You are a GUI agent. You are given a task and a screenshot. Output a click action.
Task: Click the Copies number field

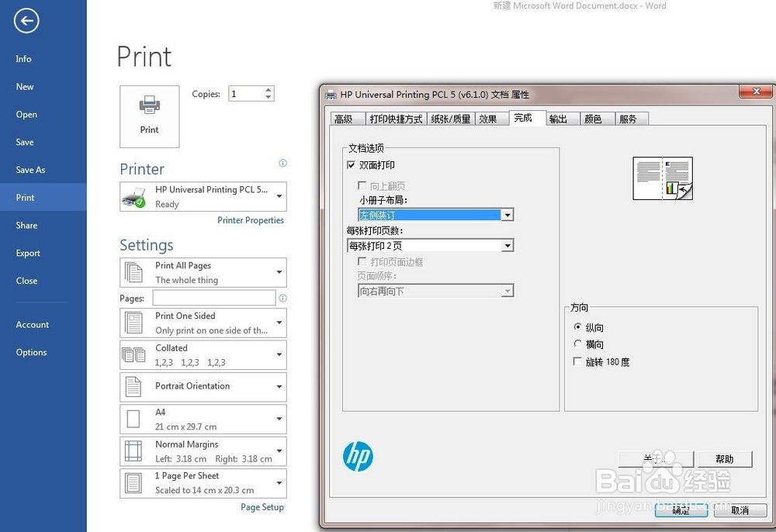(245, 93)
